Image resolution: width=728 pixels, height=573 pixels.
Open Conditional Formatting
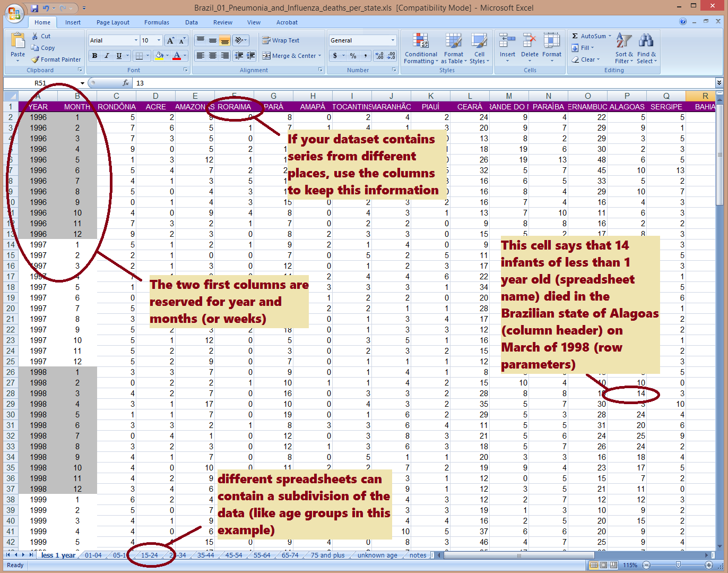coord(421,49)
